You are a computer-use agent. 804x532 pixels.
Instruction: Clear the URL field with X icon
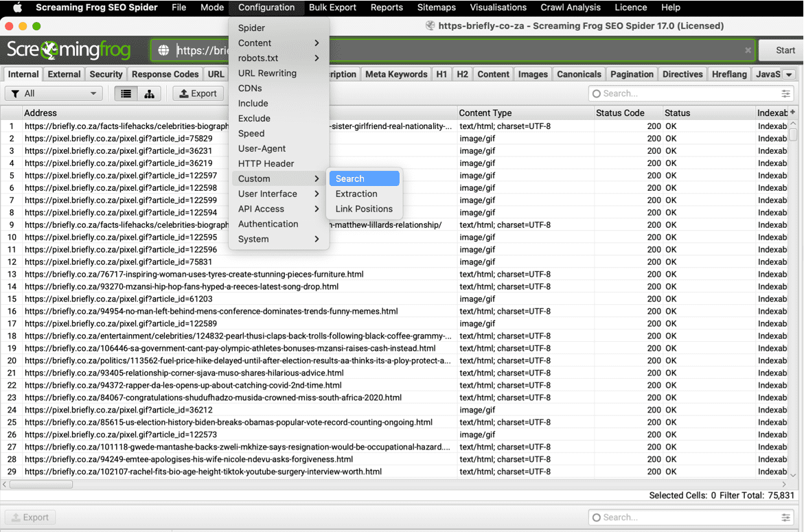coord(748,50)
